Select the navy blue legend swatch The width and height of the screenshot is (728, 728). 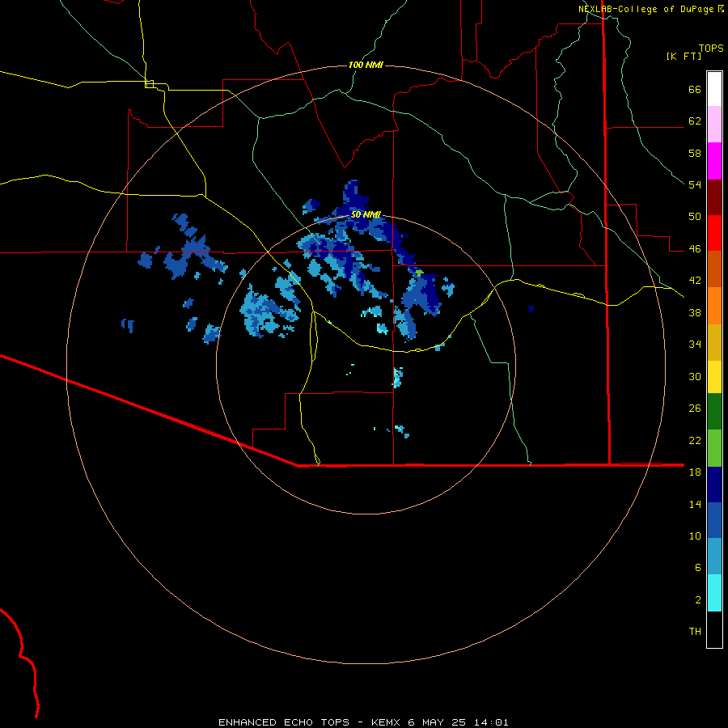[x=714, y=485]
